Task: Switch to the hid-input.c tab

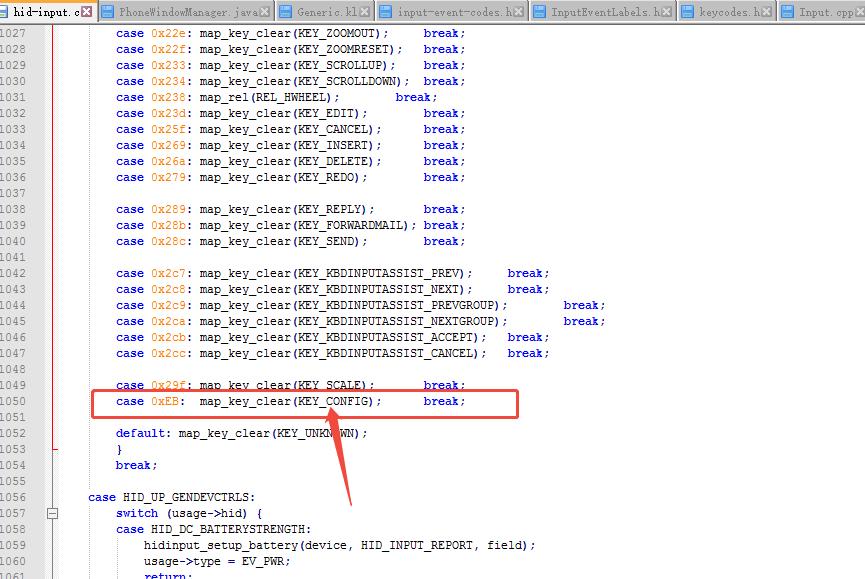Action: [x=46, y=12]
